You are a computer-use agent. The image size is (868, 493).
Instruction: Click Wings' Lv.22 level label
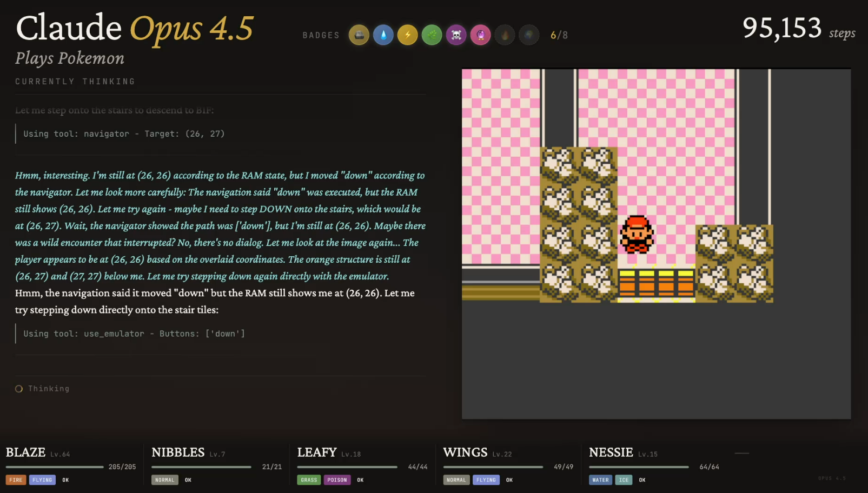(502, 455)
